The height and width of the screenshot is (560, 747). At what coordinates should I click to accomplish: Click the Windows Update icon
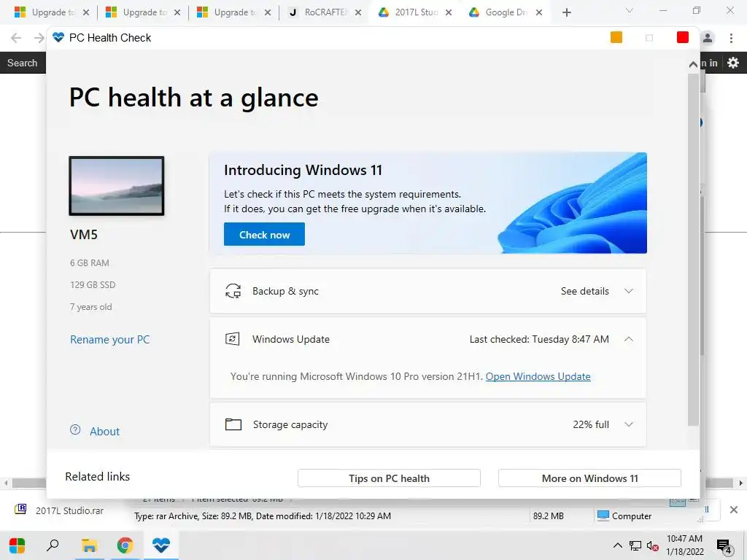(x=233, y=339)
